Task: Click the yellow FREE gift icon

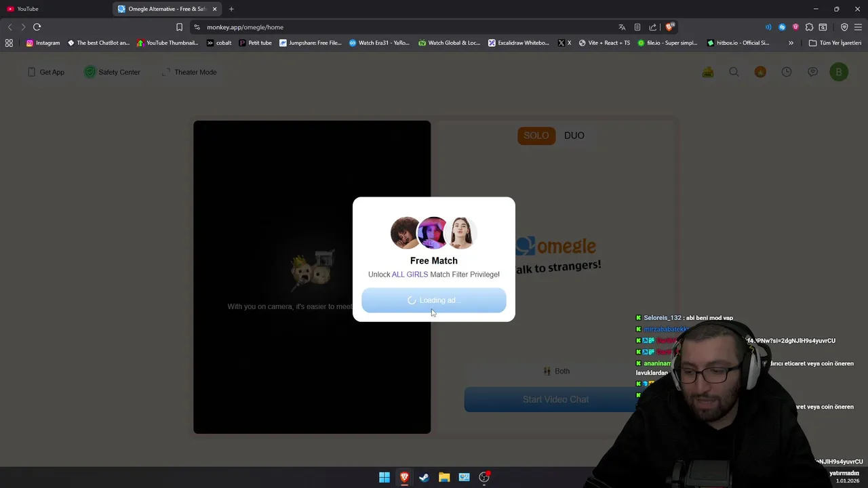Action: pos(708,72)
